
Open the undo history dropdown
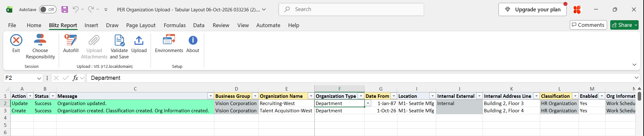(83, 9)
